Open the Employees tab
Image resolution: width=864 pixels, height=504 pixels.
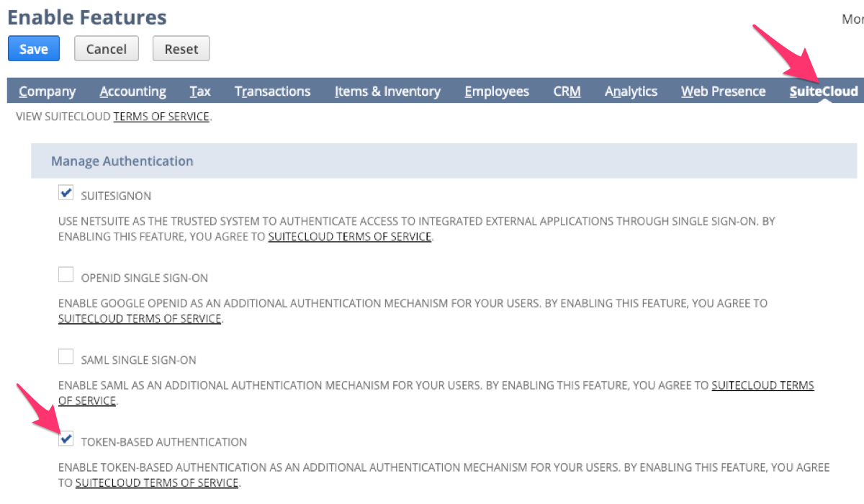[497, 91]
